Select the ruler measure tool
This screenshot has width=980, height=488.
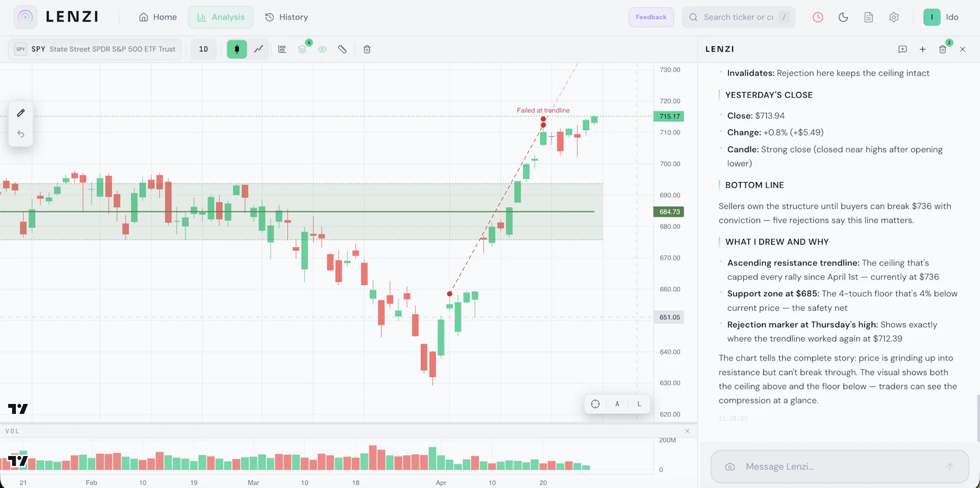[x=342, y=49]
